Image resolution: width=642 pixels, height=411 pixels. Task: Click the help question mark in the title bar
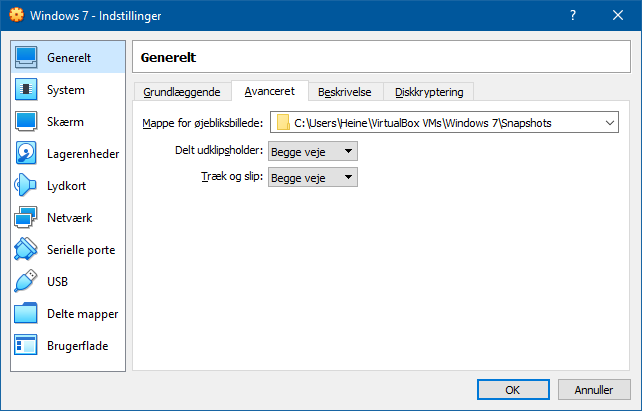pyautogui.click(x=573, y=16)
